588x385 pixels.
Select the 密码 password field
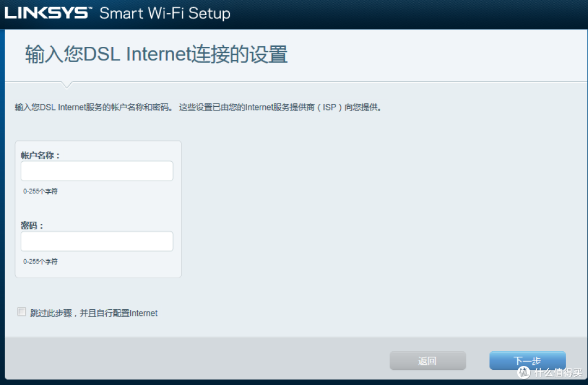[x=96, y=241]
